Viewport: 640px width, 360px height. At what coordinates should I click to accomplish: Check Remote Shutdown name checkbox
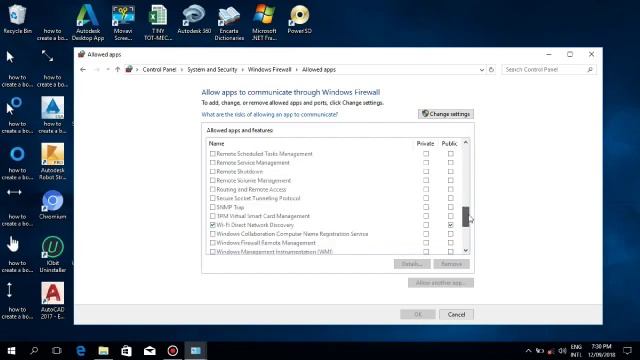[213, 172]
